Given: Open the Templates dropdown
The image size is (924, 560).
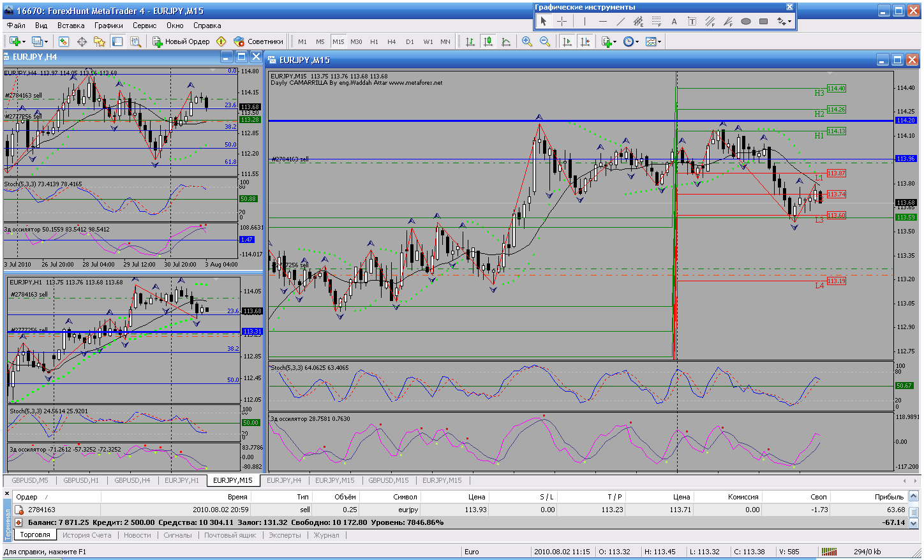Looking at the screenshot, I should (653, 41).
